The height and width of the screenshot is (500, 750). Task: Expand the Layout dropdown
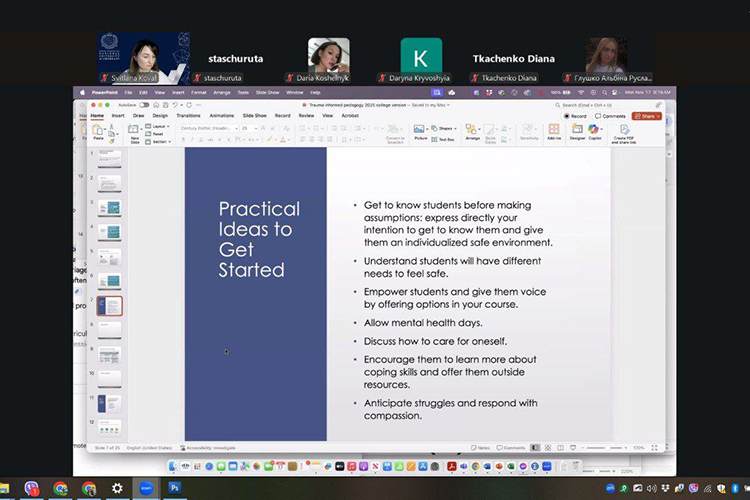159,127
